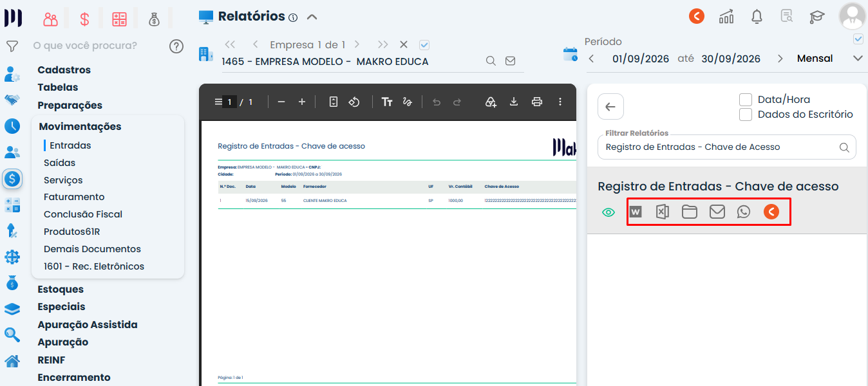Enable the Dados do Escritório checkbox
This screenshot has width=868, height=386.
(x=746, y=115)
